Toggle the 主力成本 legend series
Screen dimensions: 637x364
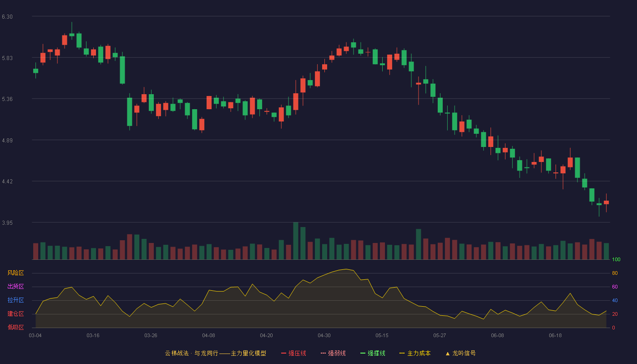[415, 353]
